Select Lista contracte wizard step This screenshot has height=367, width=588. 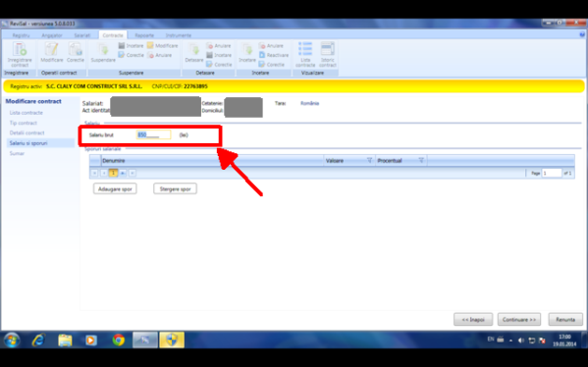(x=27, y=113)
